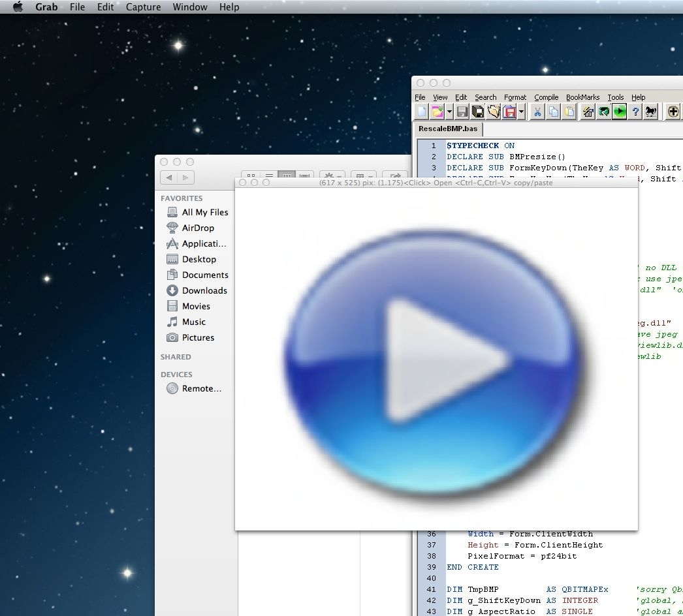Open the Compile menu
683x616 pixels.
pyautogui.click(x=547, y=97)
